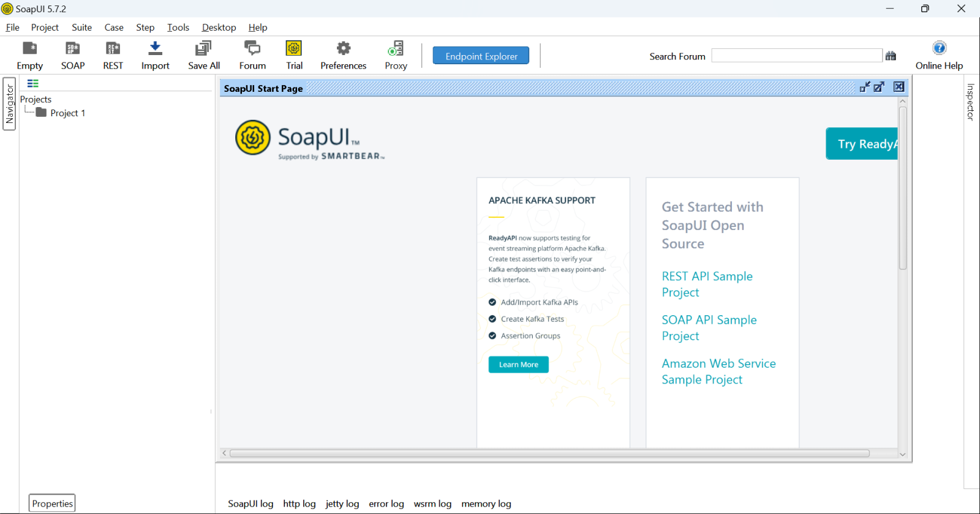The width and height of the screenshot is (980, 514).
Task: Create a new SOAP project from toolbar
Action: coord(72,49)
